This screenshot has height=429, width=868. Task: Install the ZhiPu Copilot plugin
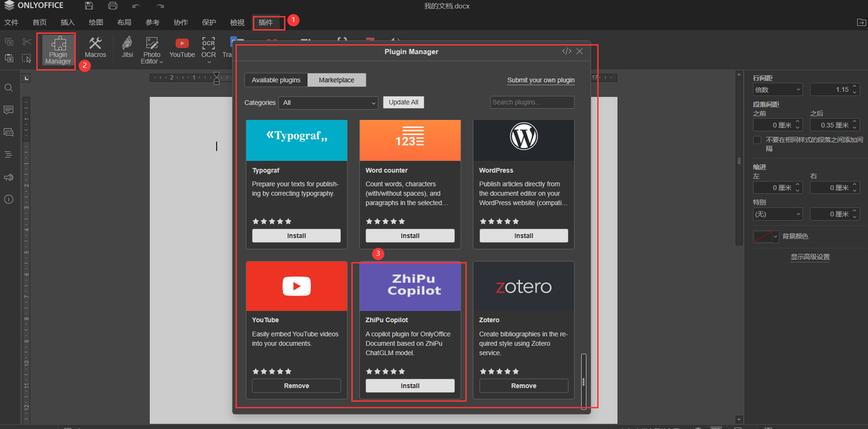(410, 386)
